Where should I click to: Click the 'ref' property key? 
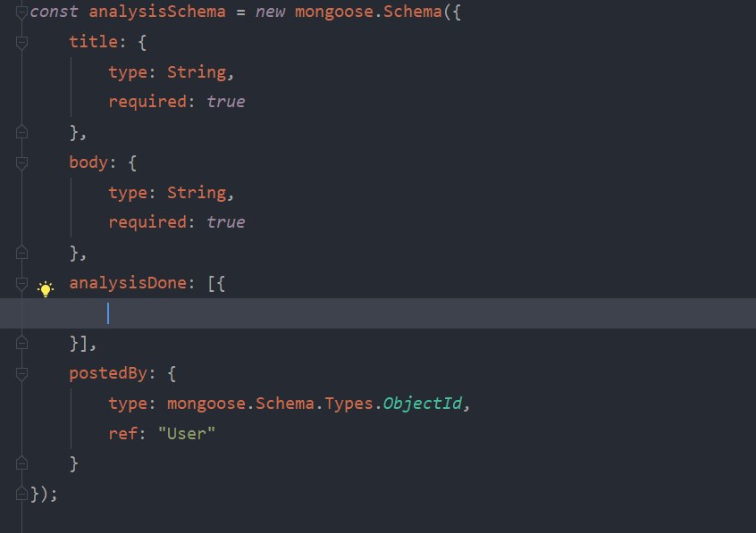tap(123, 434)
